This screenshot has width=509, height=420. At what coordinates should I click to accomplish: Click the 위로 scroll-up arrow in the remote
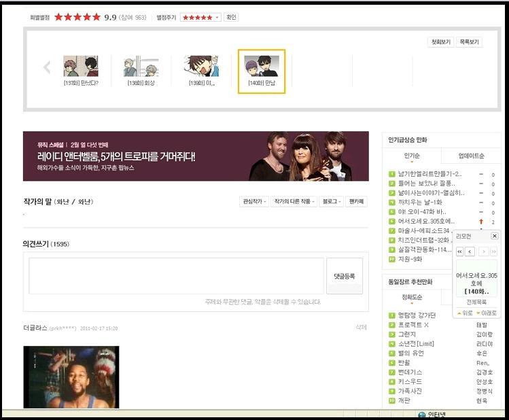[x=464, y=313]
